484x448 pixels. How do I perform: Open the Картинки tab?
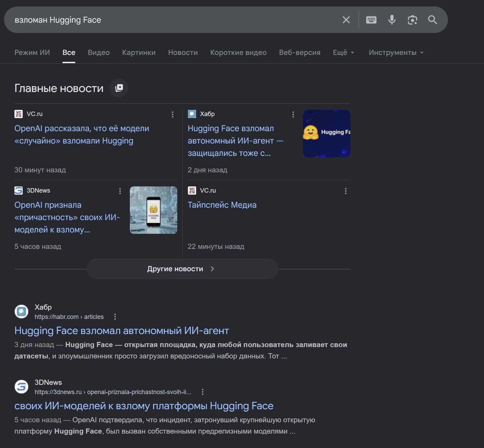[x=139, y=53]
